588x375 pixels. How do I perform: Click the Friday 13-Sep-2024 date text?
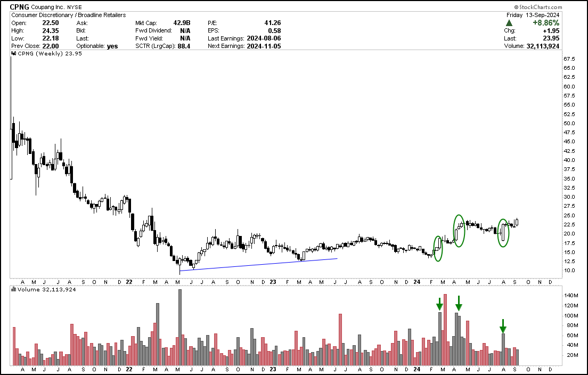tap(533, 15)
